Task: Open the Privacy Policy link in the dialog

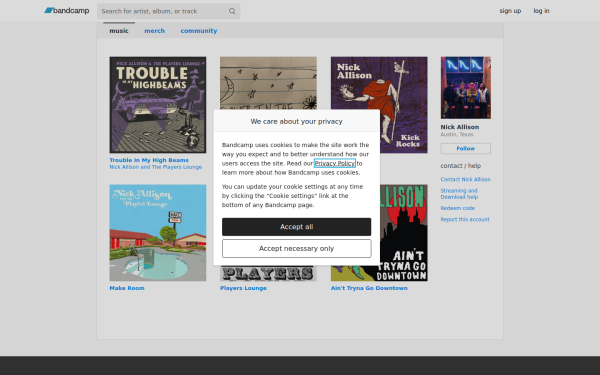Action: 335,163
